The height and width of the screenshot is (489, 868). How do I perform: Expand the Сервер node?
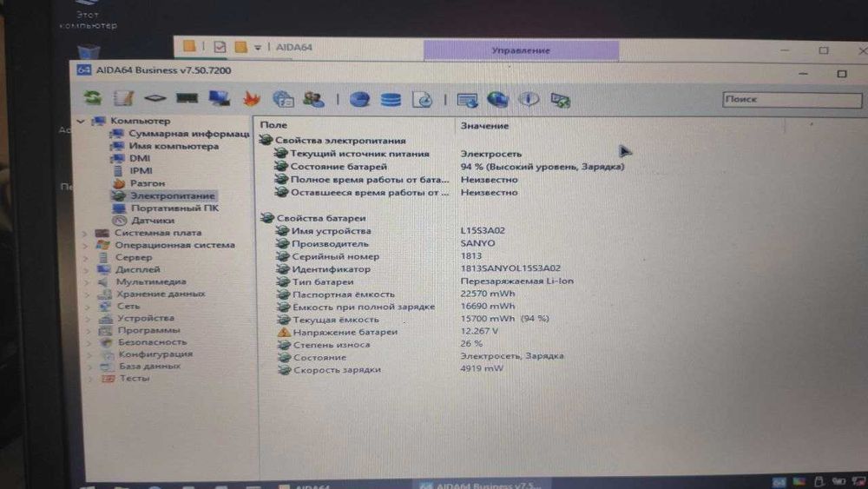tap(86, 257)
